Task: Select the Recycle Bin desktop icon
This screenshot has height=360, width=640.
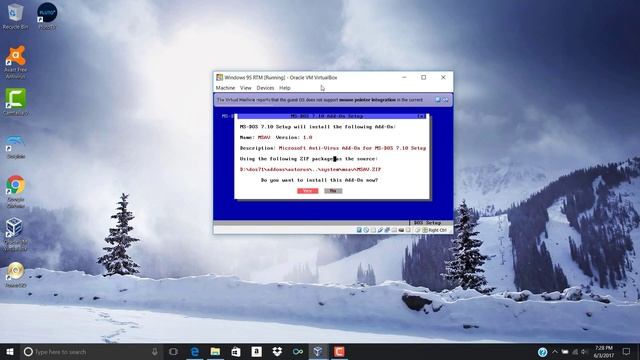Action: coord(16,16)
